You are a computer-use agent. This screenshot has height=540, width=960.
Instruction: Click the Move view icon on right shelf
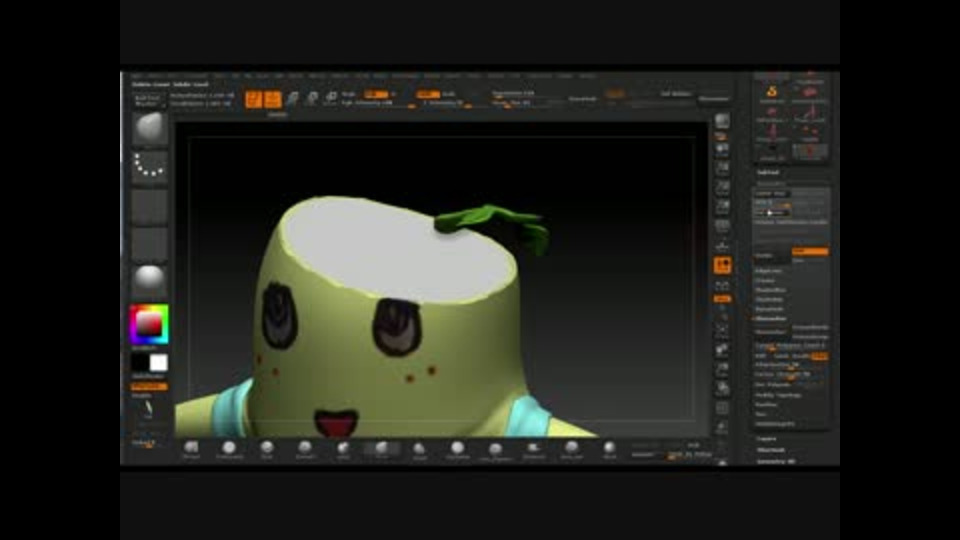722,350
